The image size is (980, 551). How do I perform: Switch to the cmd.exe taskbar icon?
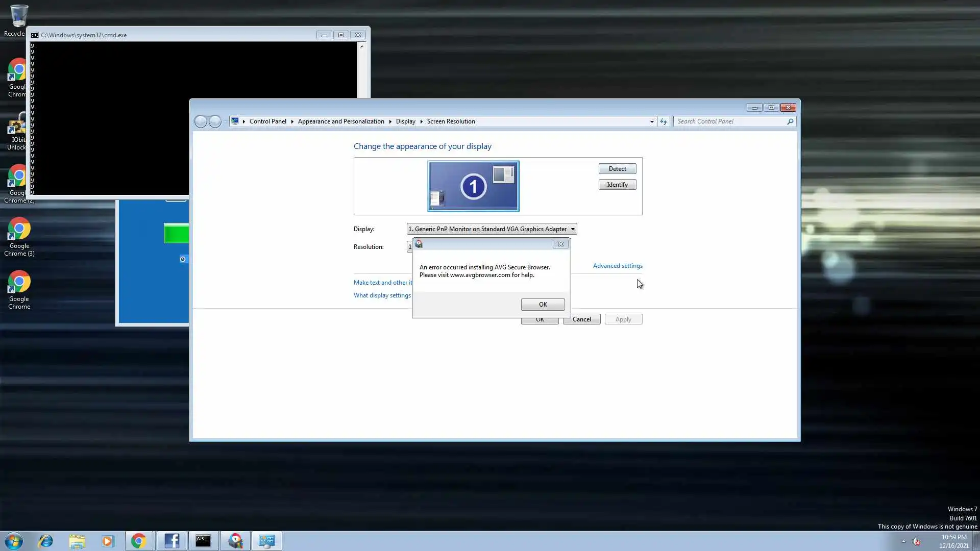(x=203, y=541)
